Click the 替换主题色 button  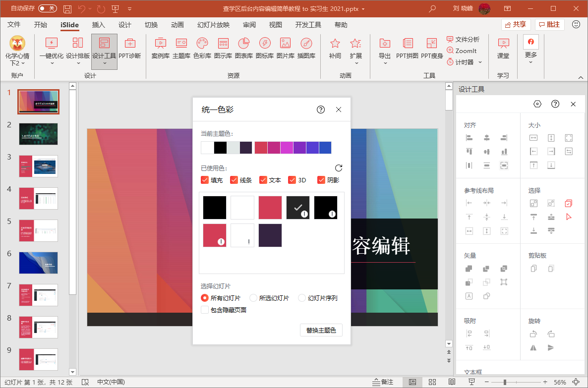point(321,330)
